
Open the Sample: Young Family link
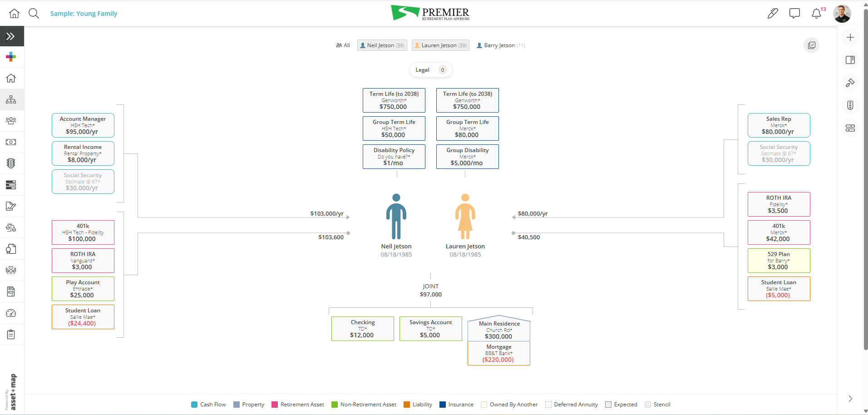84,14
